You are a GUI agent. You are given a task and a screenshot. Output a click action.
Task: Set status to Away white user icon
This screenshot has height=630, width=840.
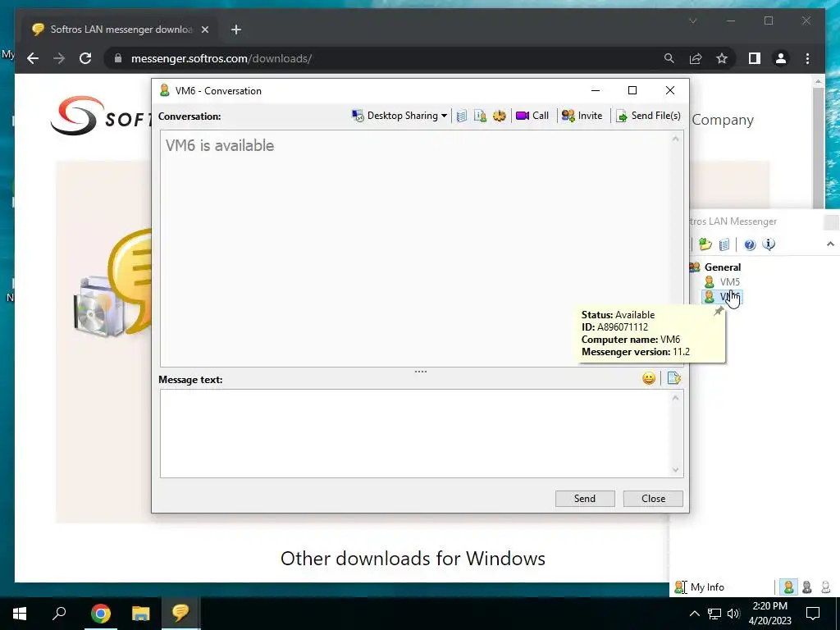[x=825, y=587]
